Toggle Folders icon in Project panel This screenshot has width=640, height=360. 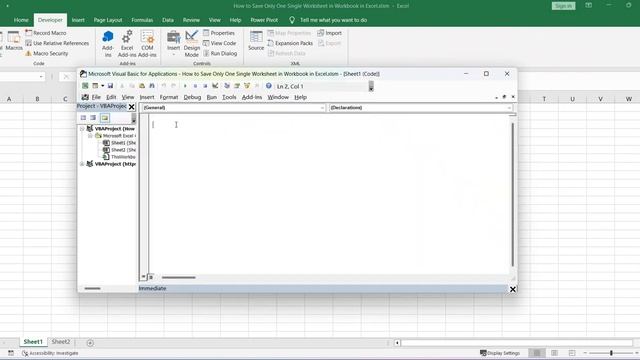[105, 118]
